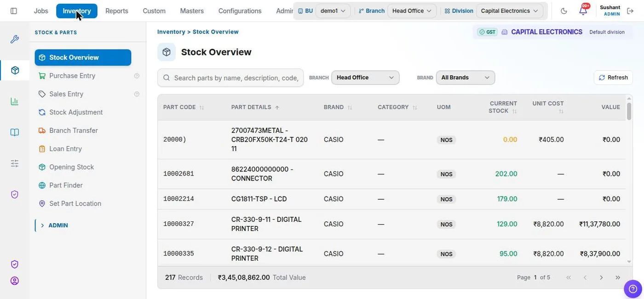Open Sales Entry in sidebar
The height and width of the screenshot is (299, 644).
point(66,94)
